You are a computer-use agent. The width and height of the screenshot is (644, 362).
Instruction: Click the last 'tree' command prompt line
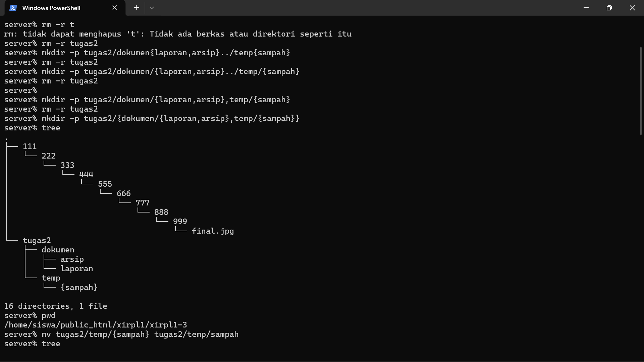pos(32,344)
